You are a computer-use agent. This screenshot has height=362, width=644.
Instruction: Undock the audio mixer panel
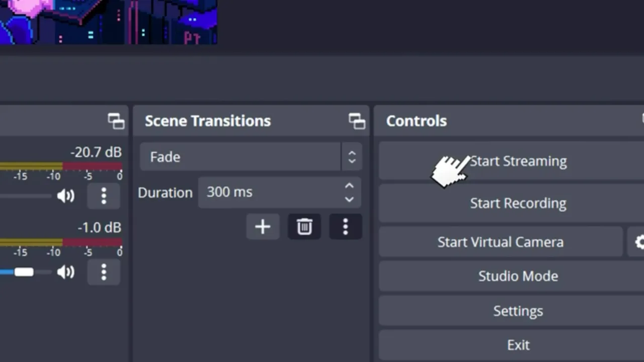(116, 121)
